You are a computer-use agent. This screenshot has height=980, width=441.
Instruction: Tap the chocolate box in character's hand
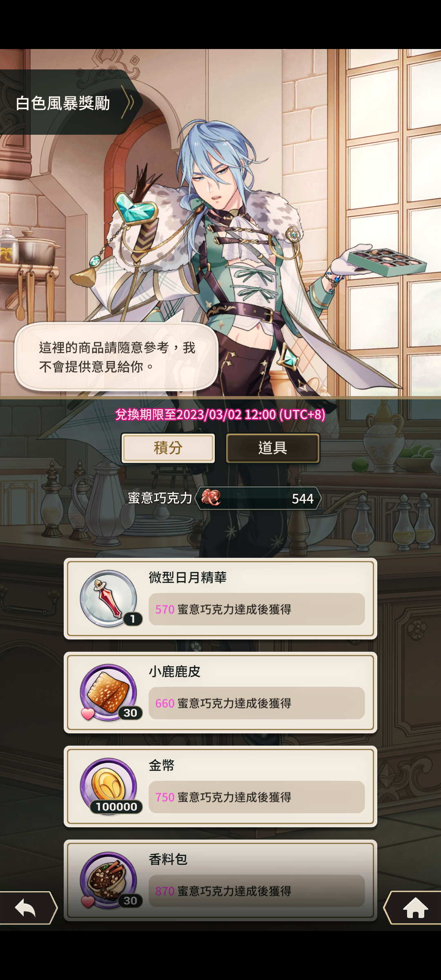pyautogui.click(x=386, y=262)
